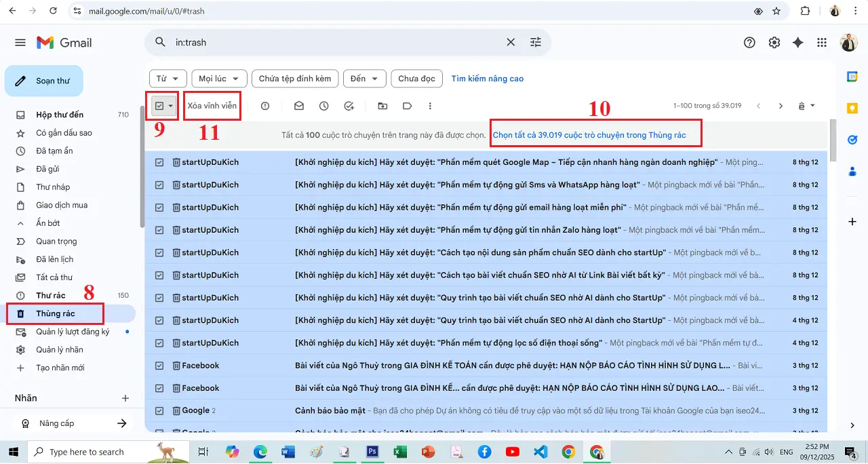The height and width of the screenshot is (464, 868).
Task: Uncheck the first startUpDuKich email checkbox
Action: pyautogui.click(x=158, y=162)
